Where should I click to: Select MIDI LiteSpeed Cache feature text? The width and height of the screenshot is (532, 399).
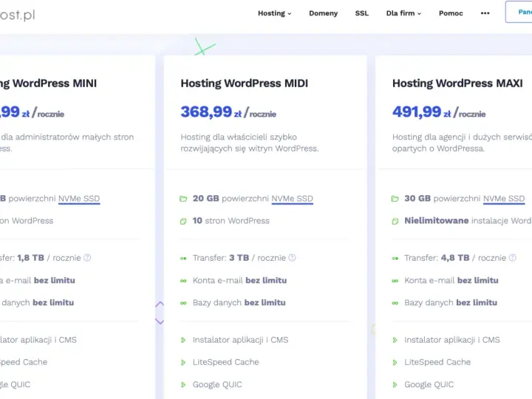point(225,362)
